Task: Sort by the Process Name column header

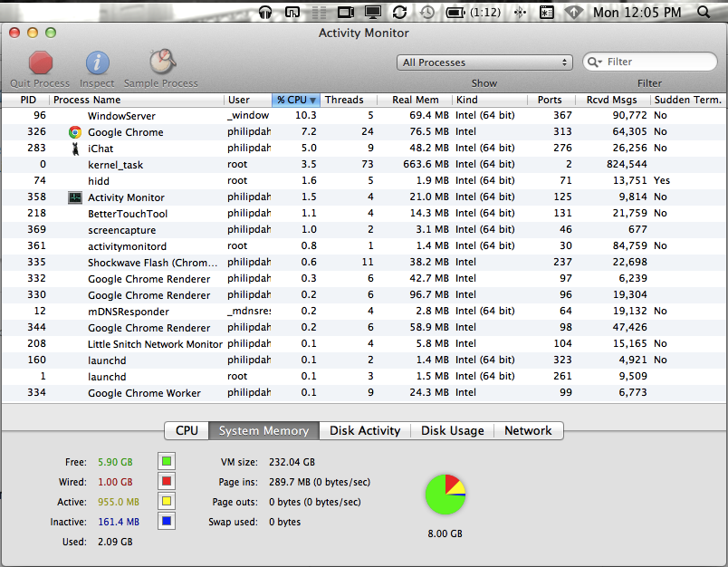Action: pyautogui.click(x=137, y=100)
